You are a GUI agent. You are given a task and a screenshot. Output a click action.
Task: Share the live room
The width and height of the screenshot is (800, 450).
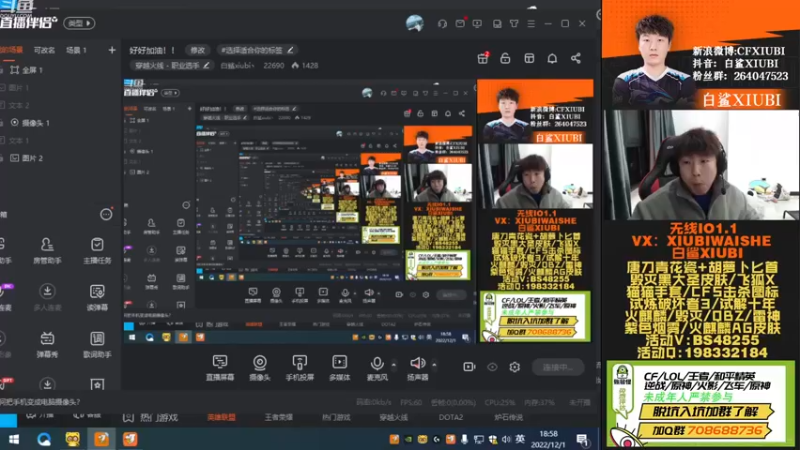pyautogui.click(x=576, y=58)
